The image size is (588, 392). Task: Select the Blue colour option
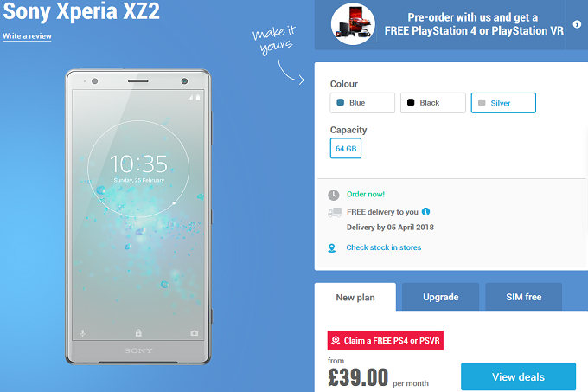362,103
